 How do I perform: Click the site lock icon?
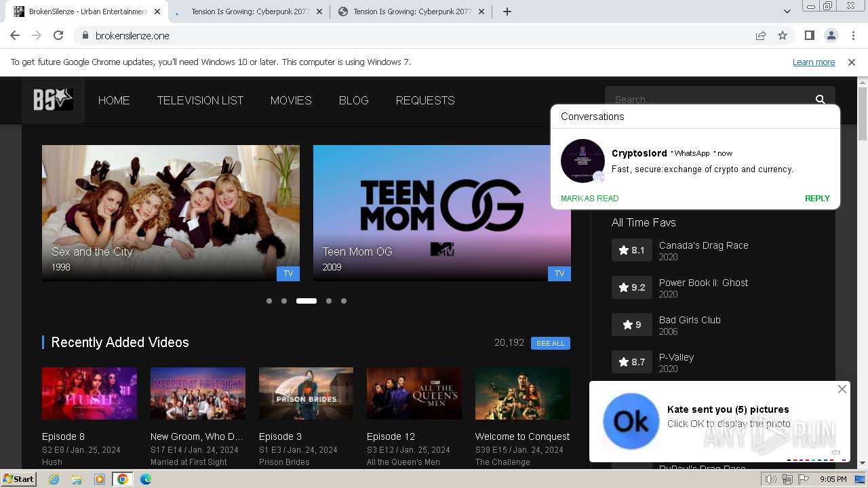[85, 35]
